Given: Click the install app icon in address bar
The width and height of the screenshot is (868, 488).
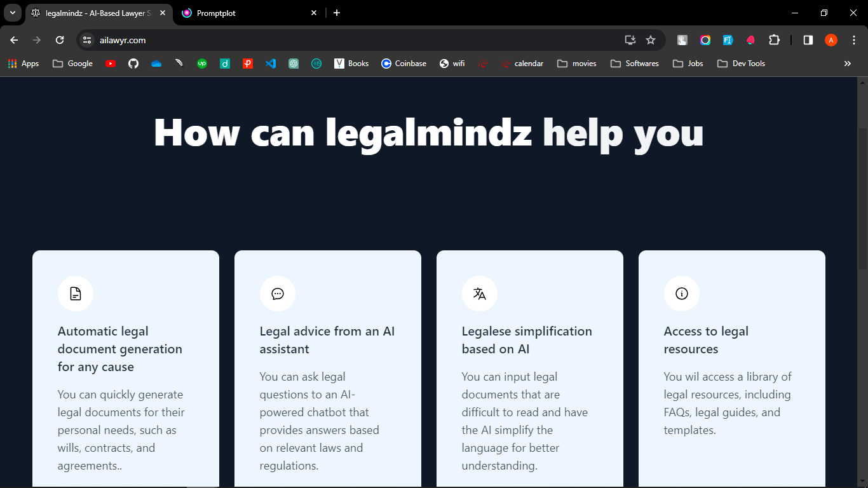Looking at the screenshot, I should click(x=630, y=40).
